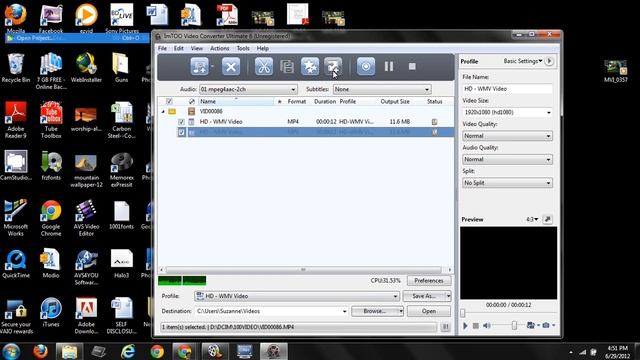
Task: Toggle the select-all checkbox in list header
Action: (x=169, y=101)
